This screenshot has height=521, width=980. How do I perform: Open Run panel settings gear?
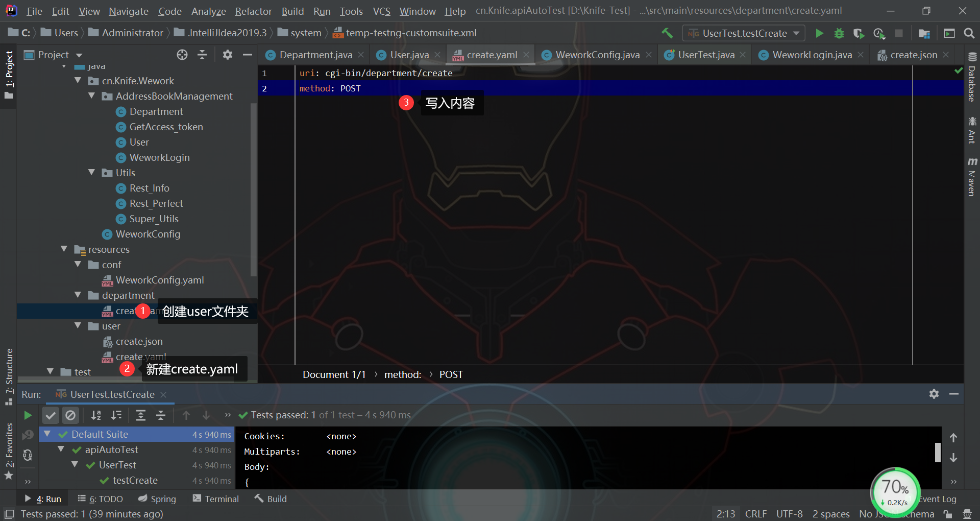[934, 394]
